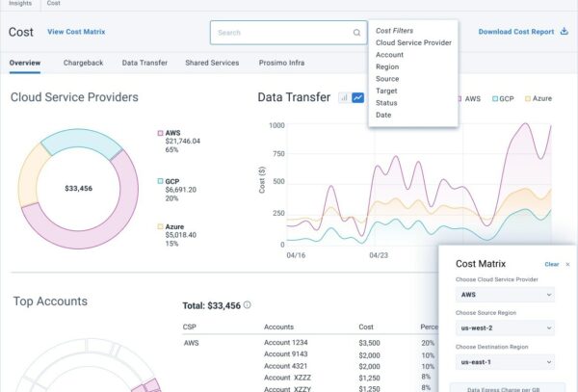This screenshot has width=578, height=392.
Task: Click the pink AWS swatch in donut legend
Action: pos(159,133)
